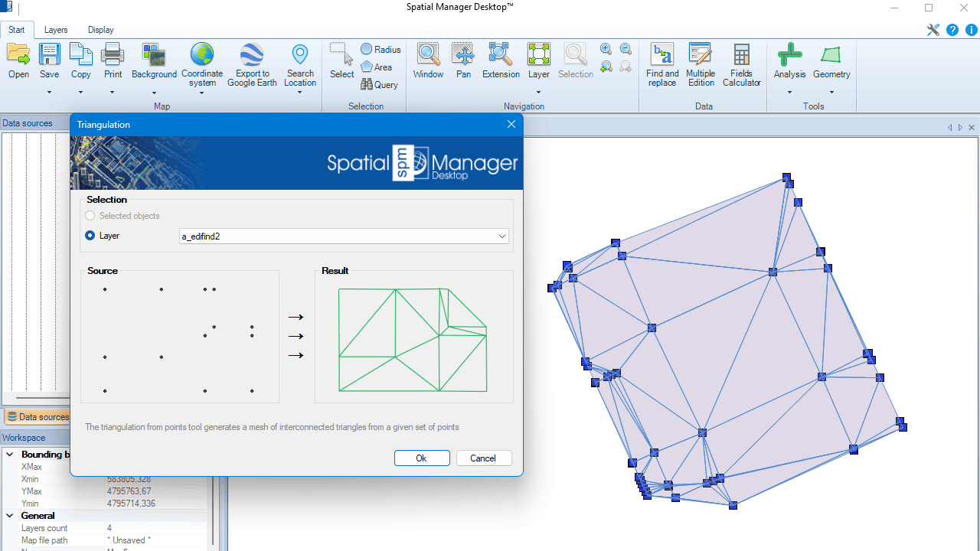Click the Background map icon
The height and width of the screenshot is (551, 980).
(154, 54)
